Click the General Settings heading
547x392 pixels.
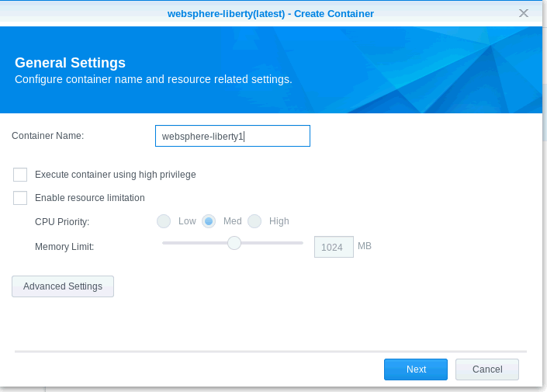[70, 63]
